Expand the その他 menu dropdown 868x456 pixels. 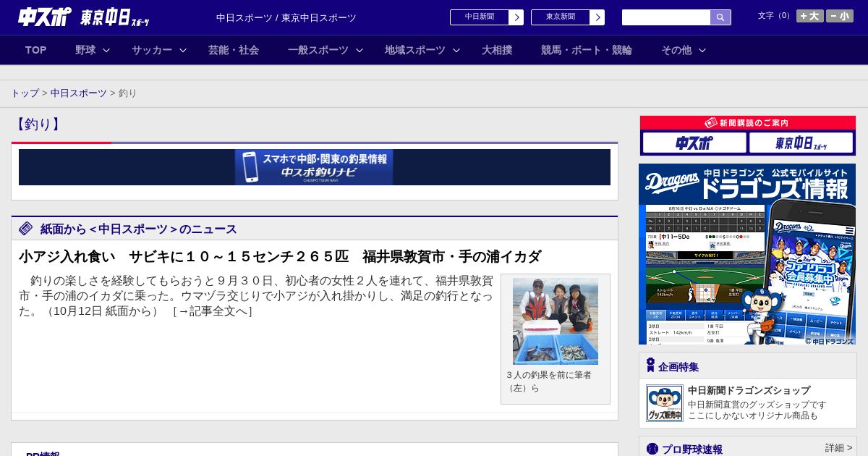(x=702, y=51)
